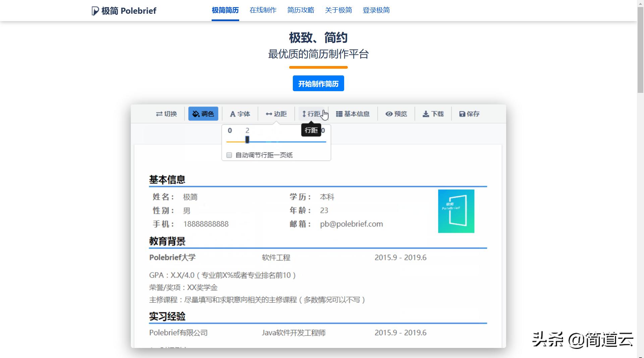Switch to the 在线制作 tab

pyautogui.click(x=263, y=10)
